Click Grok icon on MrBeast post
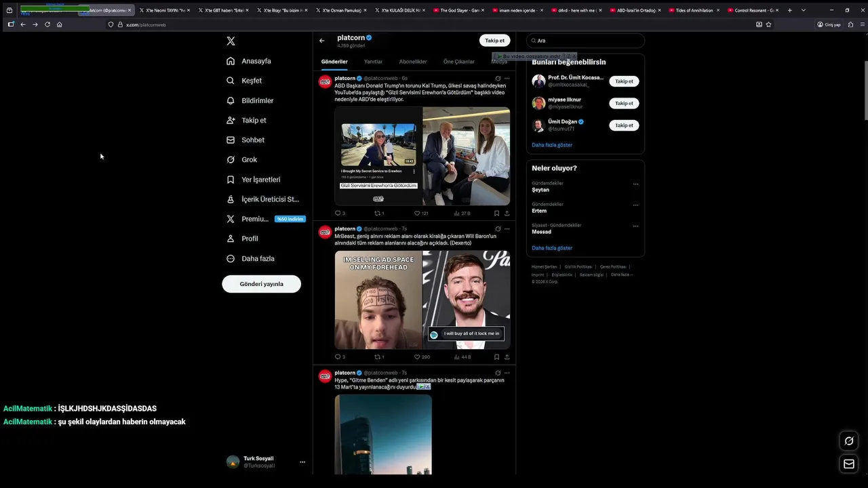The image size is (868, 488). pos(498,229)
